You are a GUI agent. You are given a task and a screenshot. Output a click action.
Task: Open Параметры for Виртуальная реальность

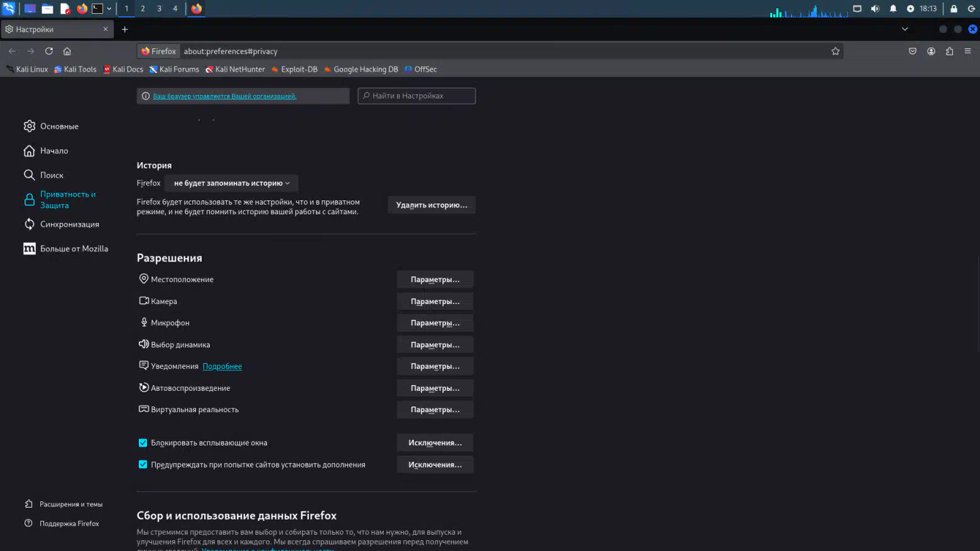pyautogui.click(x=435, y=409)
